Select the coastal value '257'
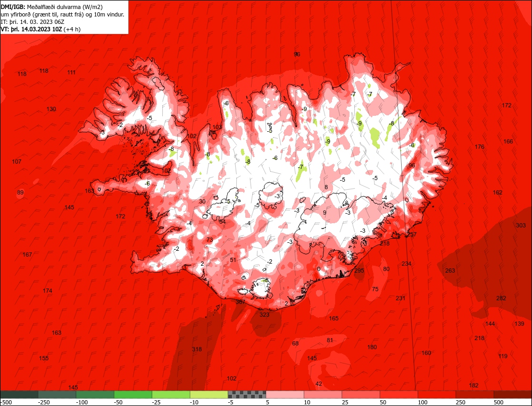The width and height of the screenshot is (532, 406). coord(412,234)
